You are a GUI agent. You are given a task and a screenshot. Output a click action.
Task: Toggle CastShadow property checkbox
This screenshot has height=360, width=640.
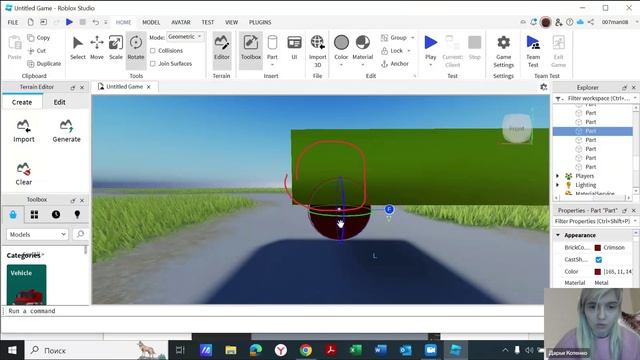[x=598, y=260]
